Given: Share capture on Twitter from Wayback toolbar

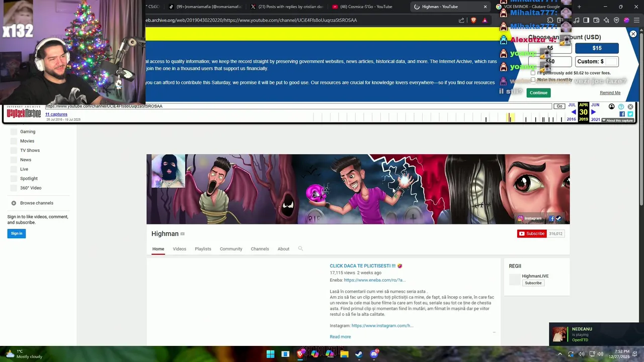Looking at the screenshot, I should tap(630, 114).
